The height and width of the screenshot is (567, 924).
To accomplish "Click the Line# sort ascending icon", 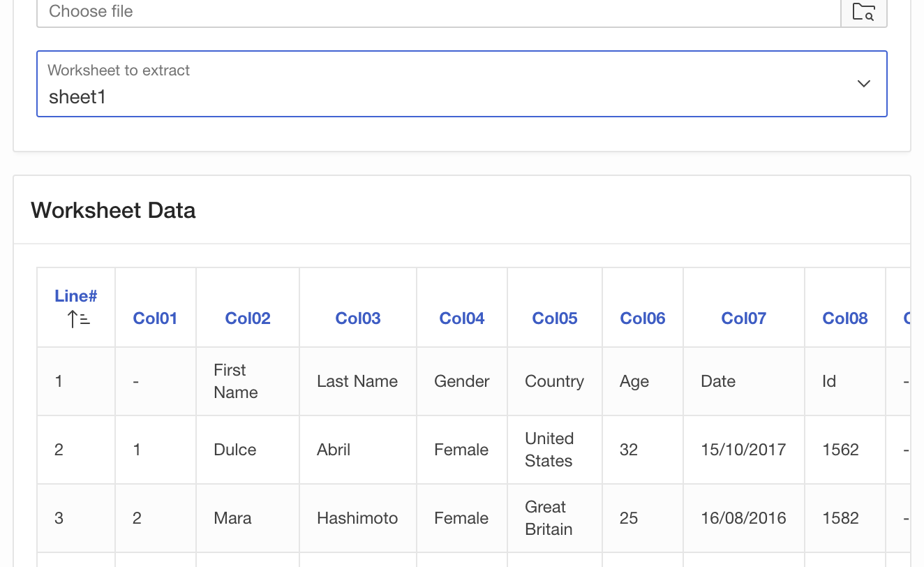I will coord(79,319).
